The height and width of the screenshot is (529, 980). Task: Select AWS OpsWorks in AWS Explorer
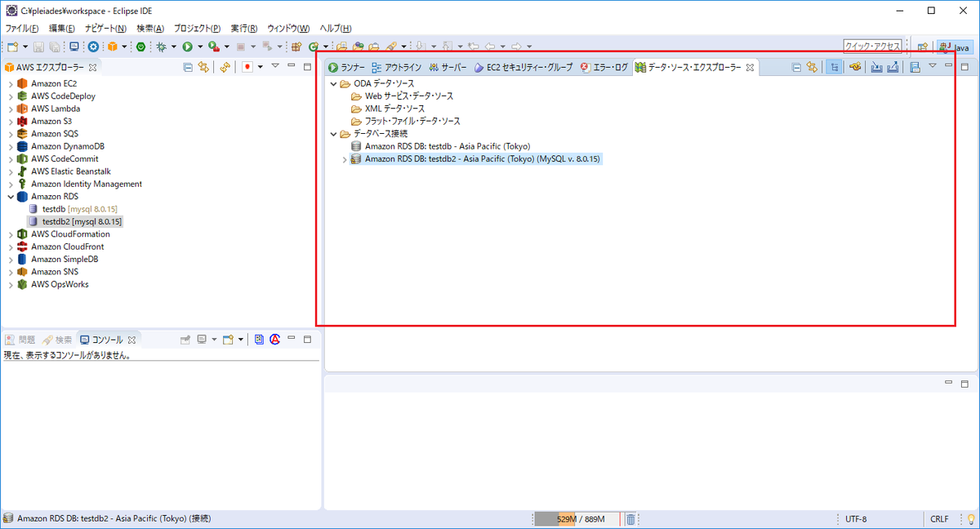click(x=52, y=284)
